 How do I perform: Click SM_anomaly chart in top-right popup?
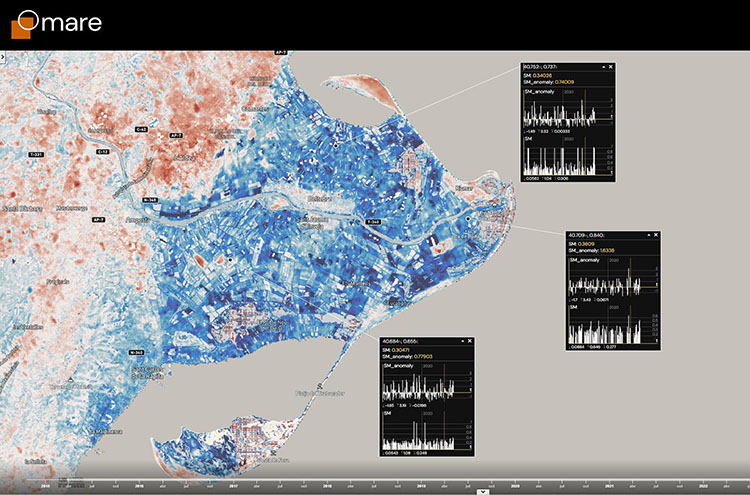click(567, 111)
